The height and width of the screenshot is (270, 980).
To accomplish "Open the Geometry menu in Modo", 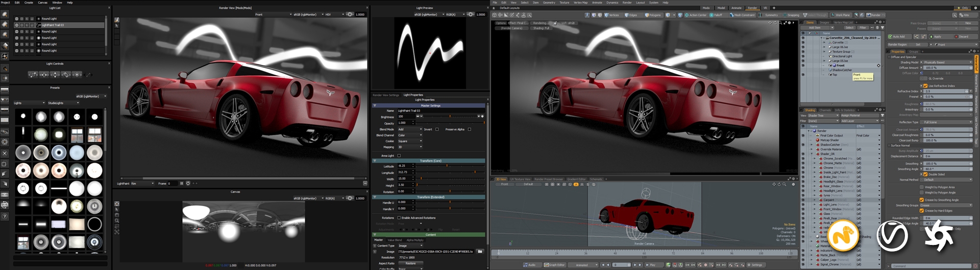I will tap(549, 3).
